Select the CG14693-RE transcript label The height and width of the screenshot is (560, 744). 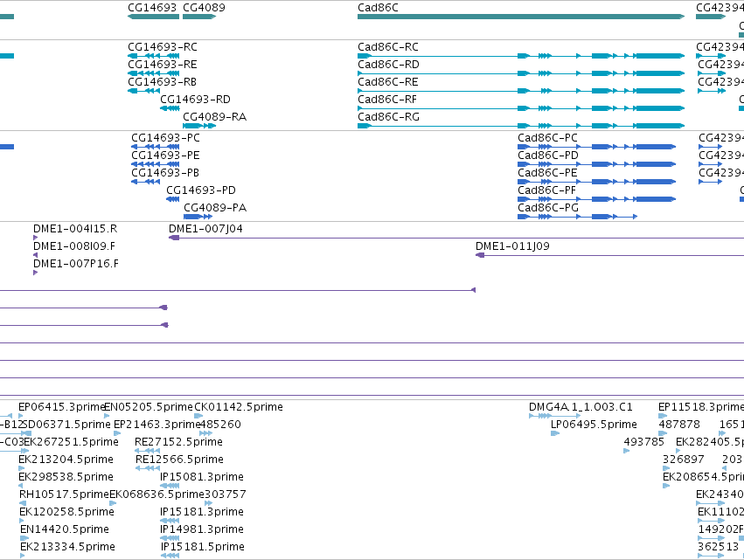coord(163,65)
